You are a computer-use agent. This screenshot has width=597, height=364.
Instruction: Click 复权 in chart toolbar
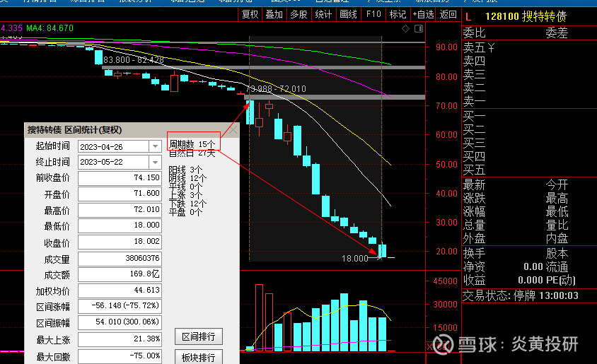[x=250, y=14]
